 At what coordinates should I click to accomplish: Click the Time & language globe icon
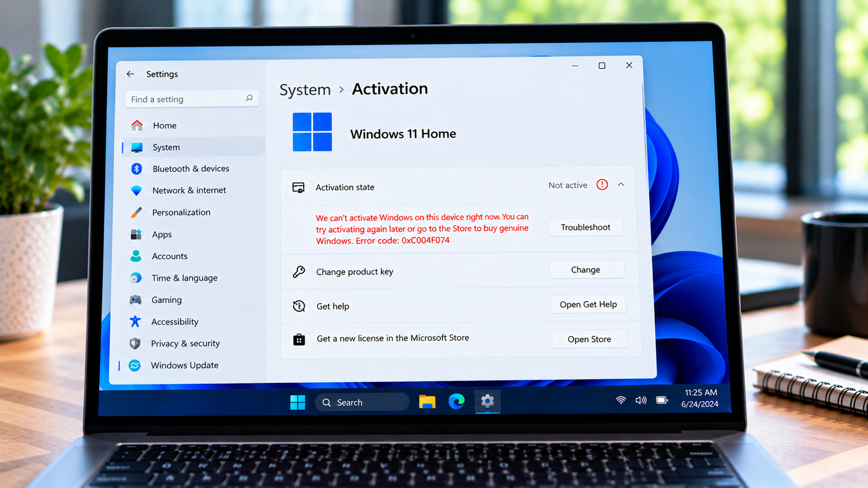pyautogui.click(x=136, y=278)
